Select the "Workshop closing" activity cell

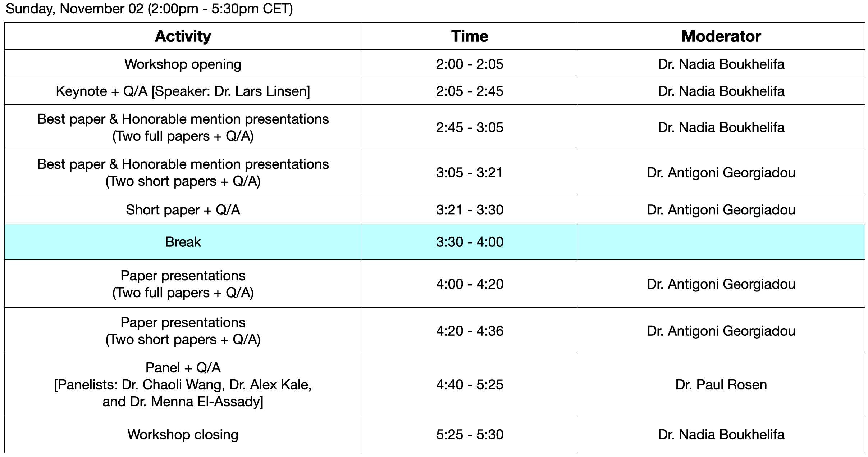(x=183, y=435)
